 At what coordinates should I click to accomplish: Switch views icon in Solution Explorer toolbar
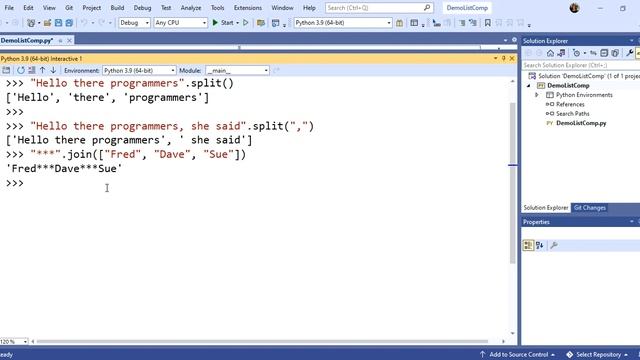coord(561,53)
